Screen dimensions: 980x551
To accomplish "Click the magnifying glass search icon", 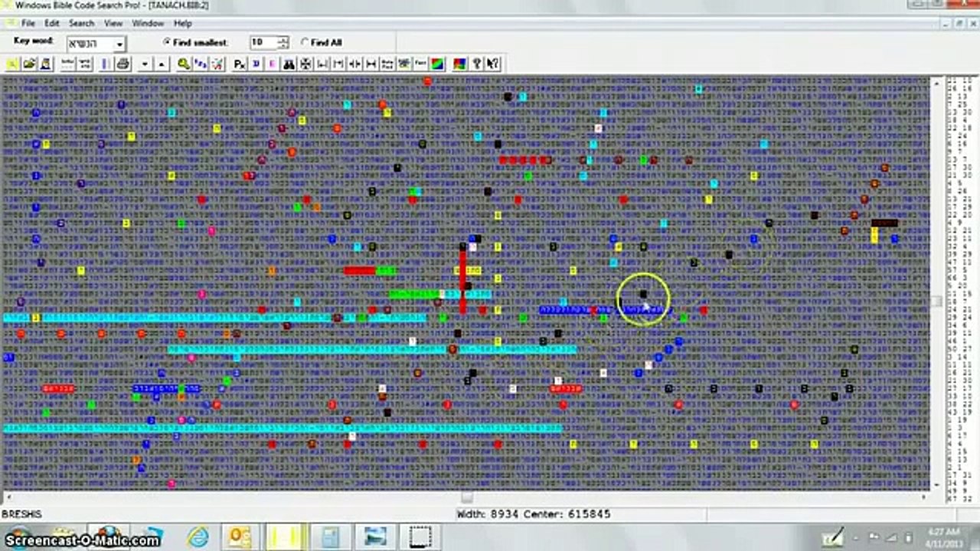I will coord(184,64).
